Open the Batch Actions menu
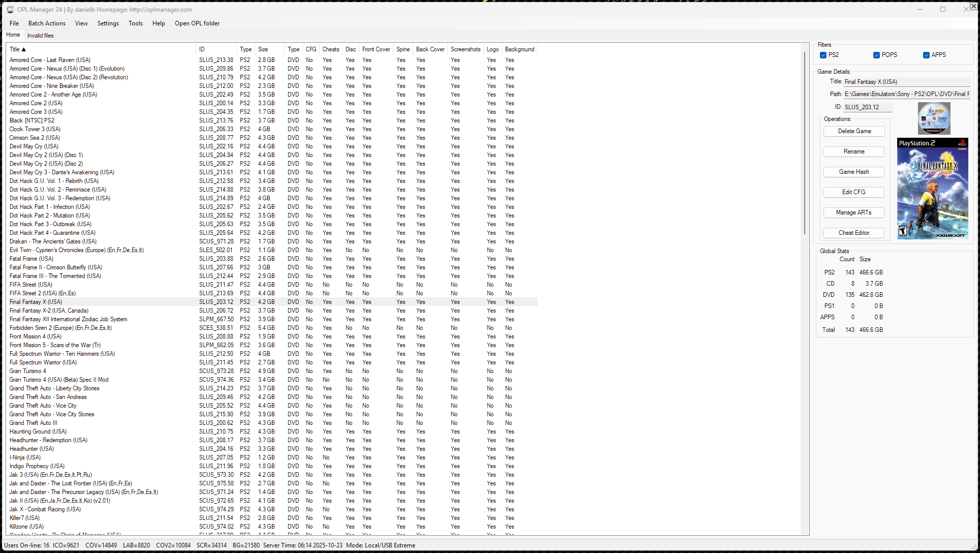 (47, 23)
